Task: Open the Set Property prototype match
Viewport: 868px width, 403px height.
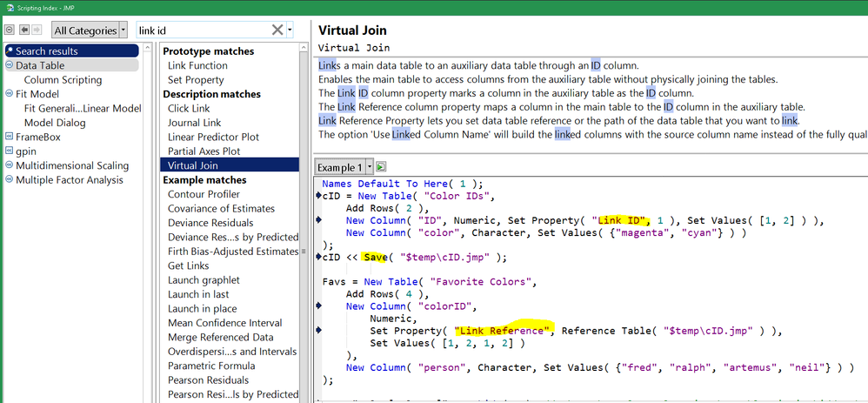Action: (x=196, y=80)
